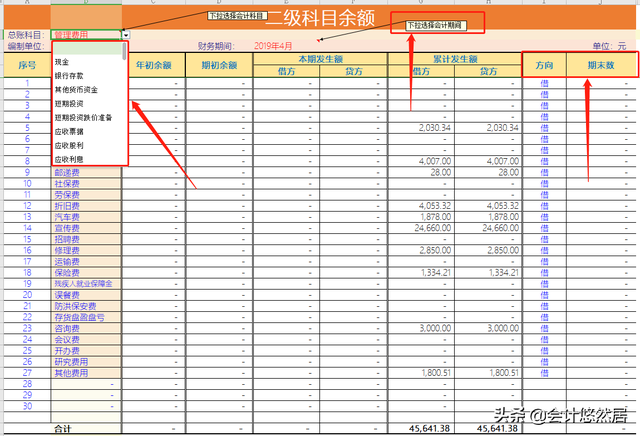Select the 方向 column header
The image size is (640, 436).
click(544, 65)
